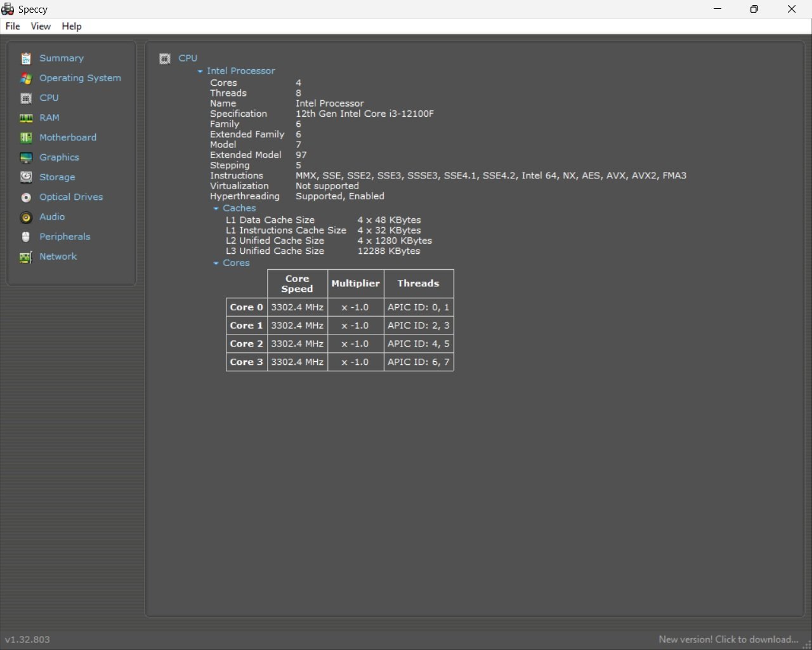This screenshot has width=812, height=650.
Task: Click the L1 Instructions Cache Size row
Action: (x=324, y=230)
